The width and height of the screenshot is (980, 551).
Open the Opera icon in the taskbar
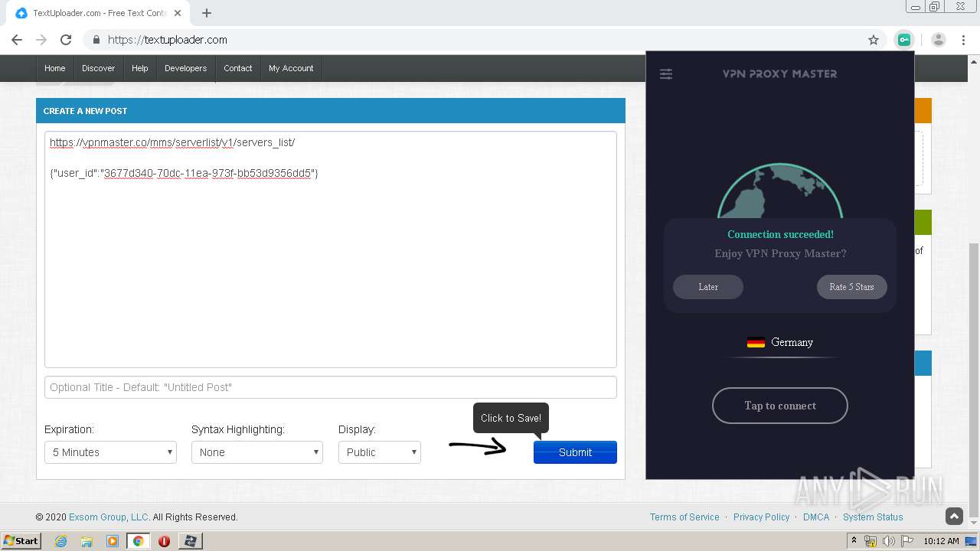(x=164, y=541)
